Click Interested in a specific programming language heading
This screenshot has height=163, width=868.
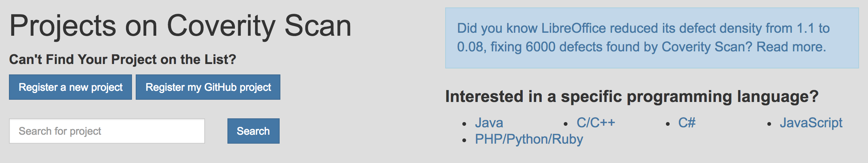[632, 96]
